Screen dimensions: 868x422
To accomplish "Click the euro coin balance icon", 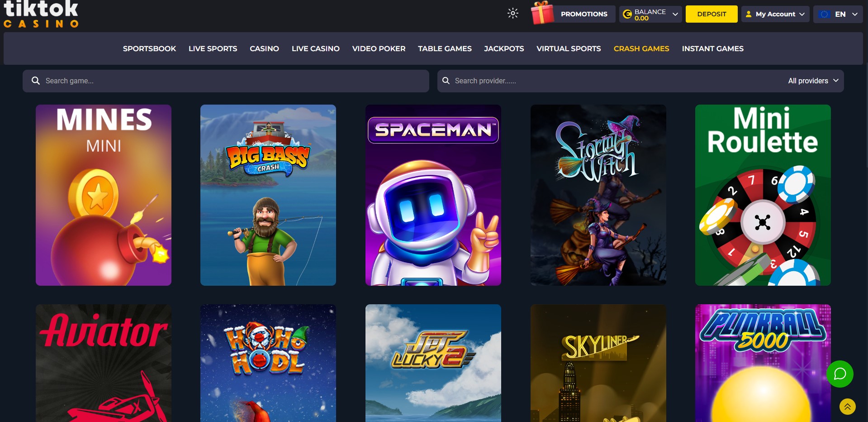I will (x=627, y=14).
